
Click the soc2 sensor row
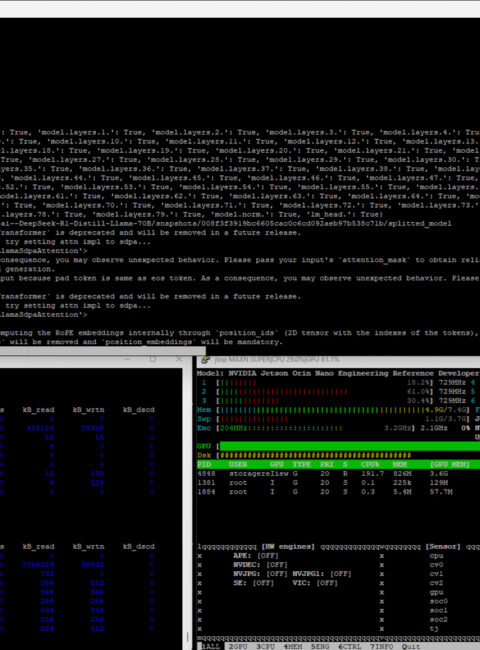click(439, 620)
